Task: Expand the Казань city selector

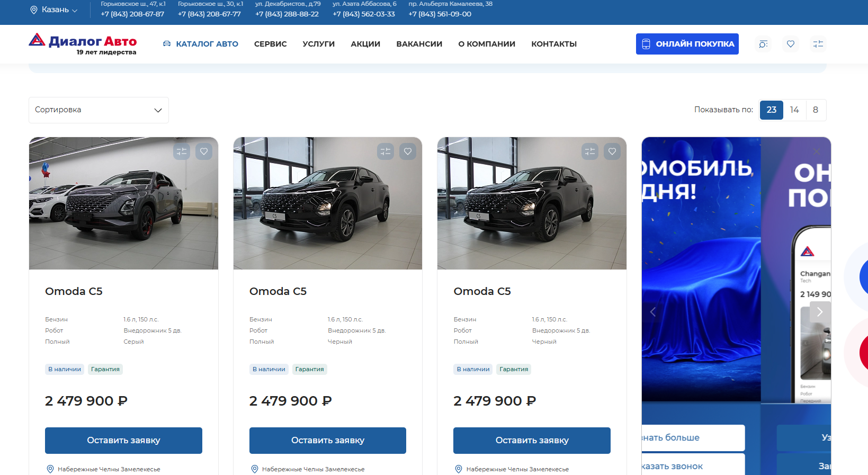Action: (54, 10)
